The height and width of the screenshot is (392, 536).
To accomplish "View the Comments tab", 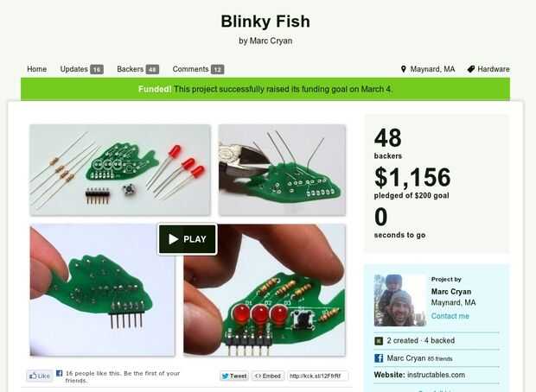I will [x=198, y=69].
